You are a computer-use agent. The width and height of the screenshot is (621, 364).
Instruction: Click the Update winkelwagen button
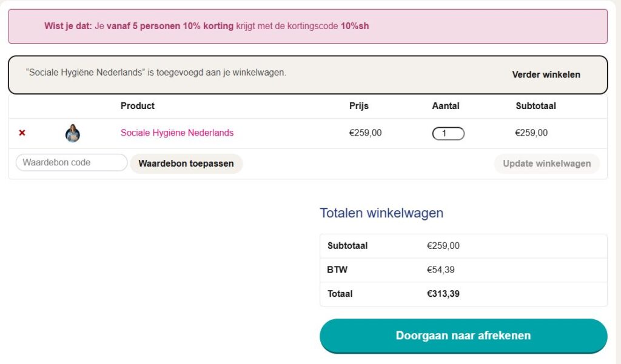(546, 164)
